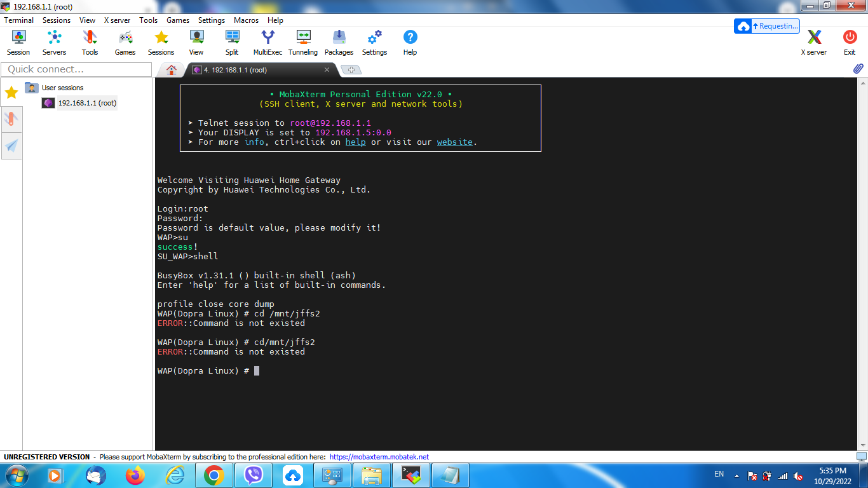Open Firefox from the taskbar

(x=135, y=475)
